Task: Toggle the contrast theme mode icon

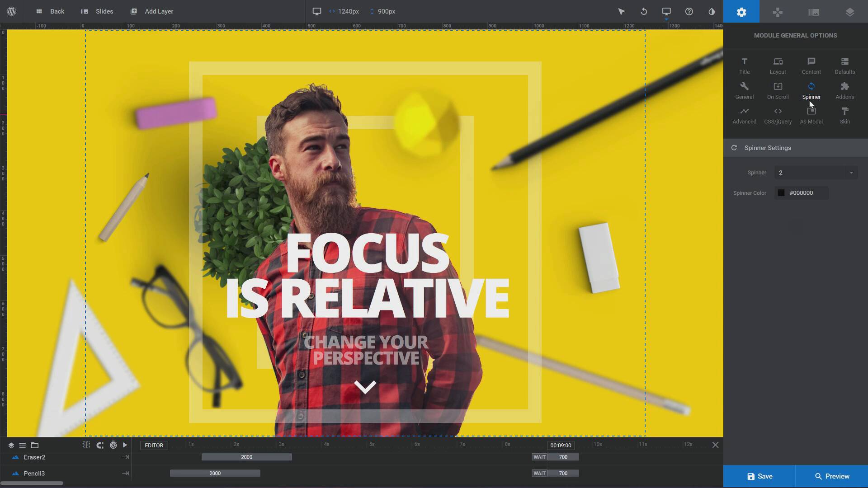Action: 712,11
